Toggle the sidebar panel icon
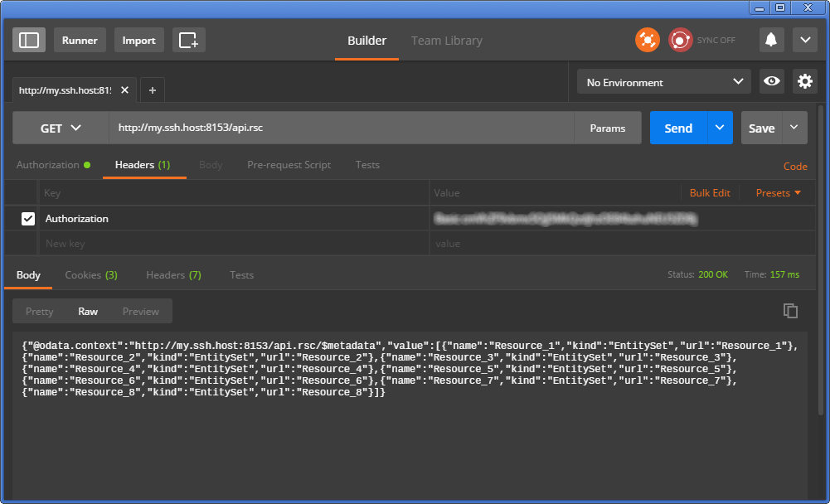This screenshot has width=830, height=504. pos(29,40)
